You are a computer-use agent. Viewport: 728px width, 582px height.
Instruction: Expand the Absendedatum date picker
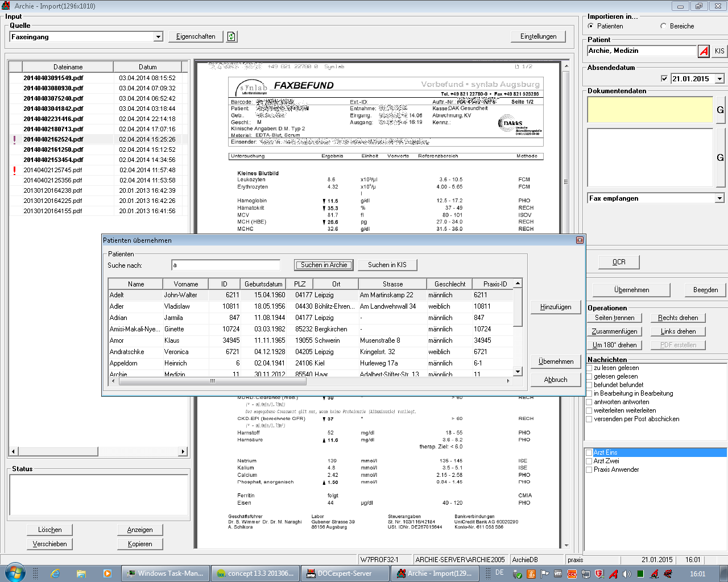719,79
